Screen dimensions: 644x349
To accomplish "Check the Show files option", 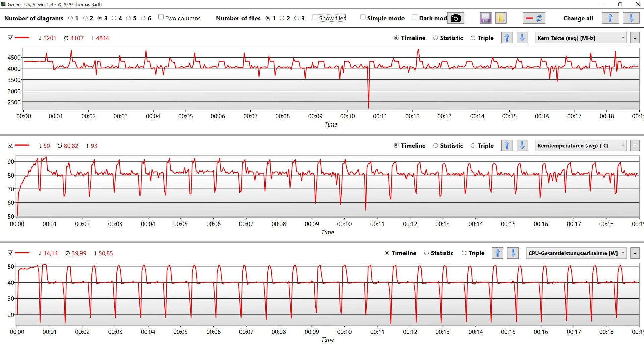I will (x=314, y=17).
